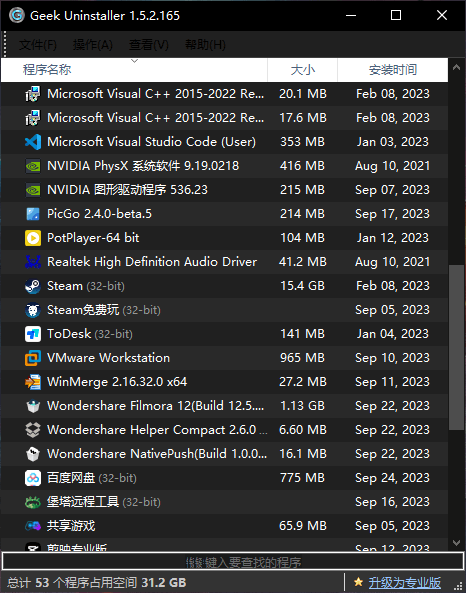This screenshot has height=593, width=466.
Task: Click the sort arrow above 程序名称 column
Action: (135, 61)
